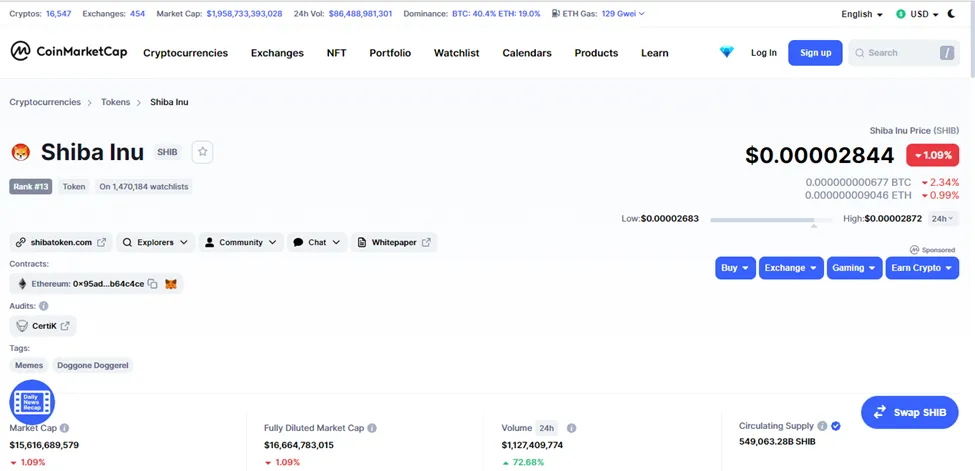
Task: Add Shiba Inu to watchlist star
Action: (x=203, y=152)
